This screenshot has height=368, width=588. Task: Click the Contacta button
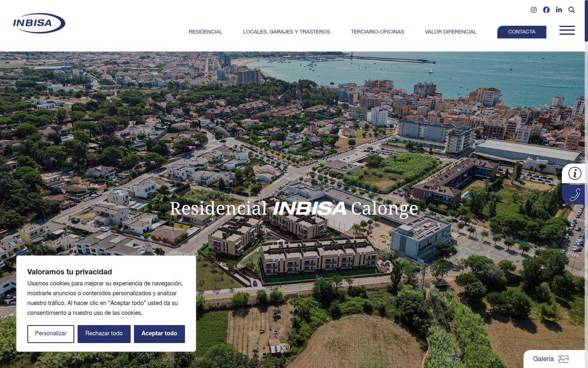click(522, 32)
